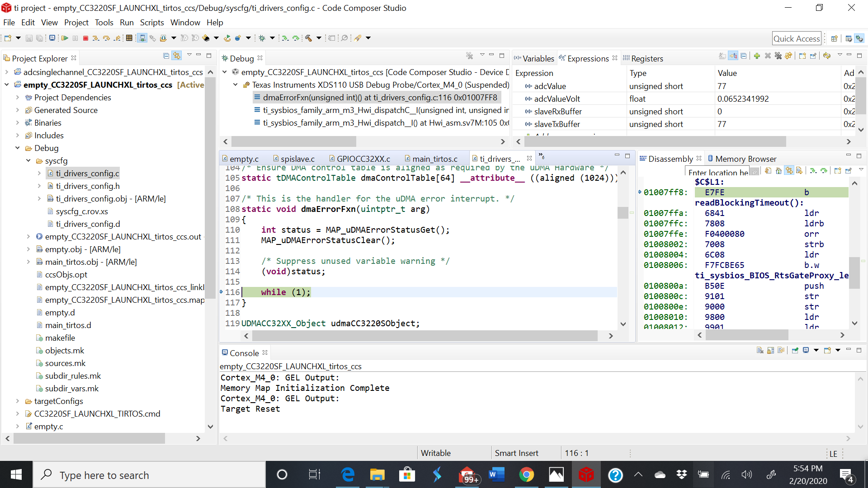Click the Windows Type here to search box
The height and width of the screenshot is (488, 868).
click(x=149, y=475)
